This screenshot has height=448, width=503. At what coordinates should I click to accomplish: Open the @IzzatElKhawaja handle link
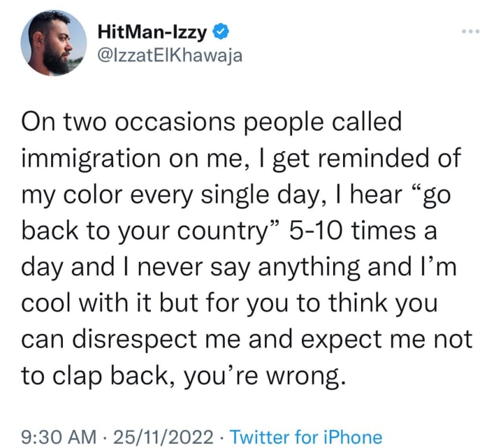tap(169, 56)
